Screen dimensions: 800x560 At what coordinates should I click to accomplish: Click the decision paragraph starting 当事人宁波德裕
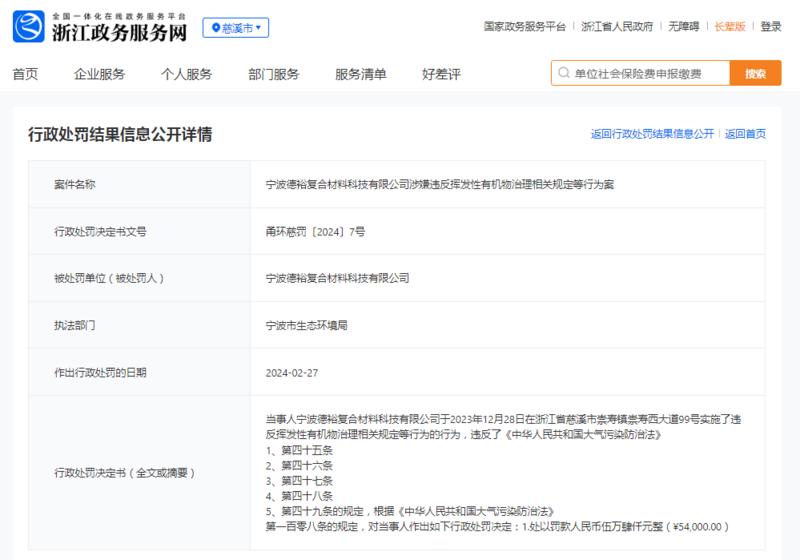tap(503, 427)
